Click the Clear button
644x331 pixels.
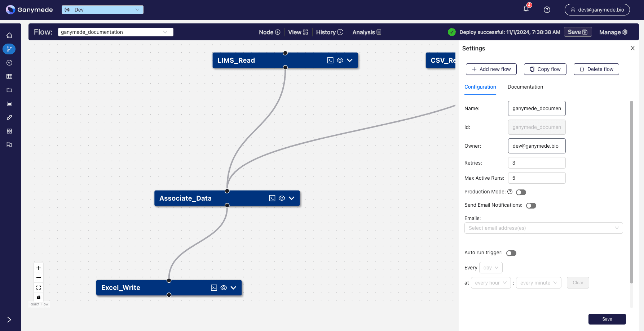coord(578,283)
